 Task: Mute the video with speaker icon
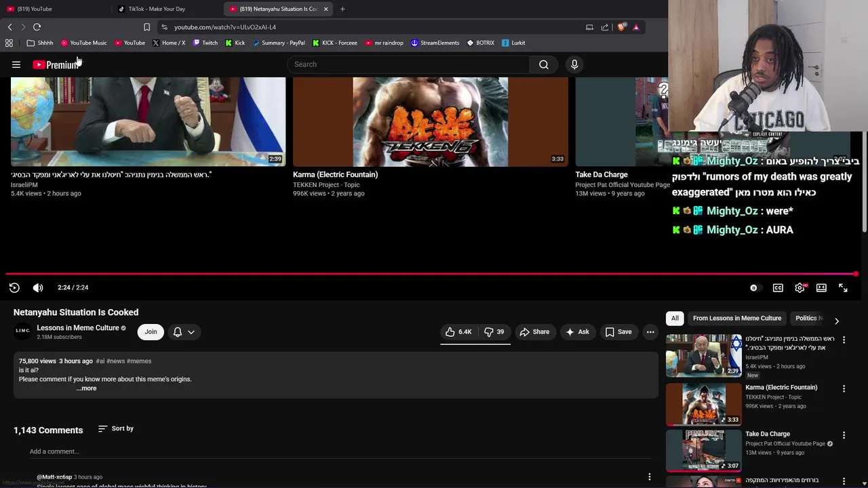38,287
